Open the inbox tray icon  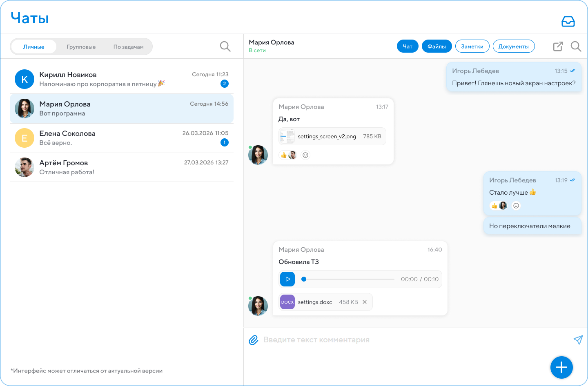coord(568,21)
